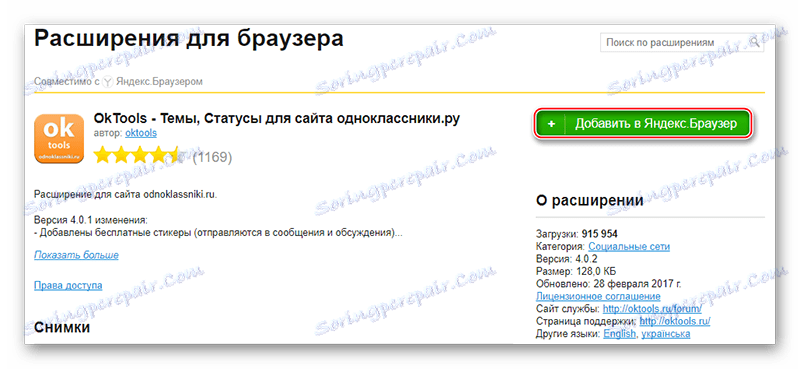Open the Права доступа link
This screenshot has width=800, height=369.
point(68,285)
